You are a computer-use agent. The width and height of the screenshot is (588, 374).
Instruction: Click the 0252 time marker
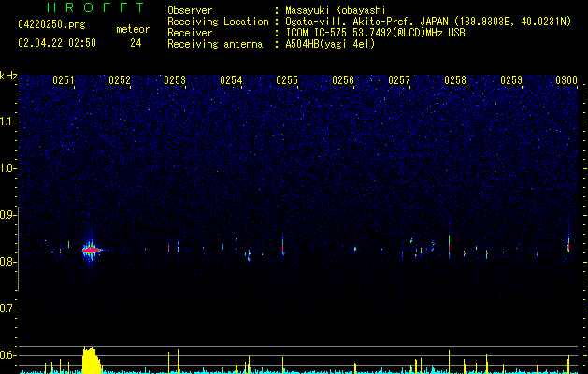coord(120,80)
